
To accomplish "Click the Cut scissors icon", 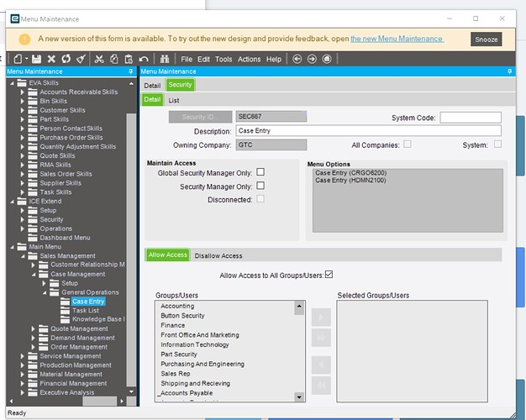I will (99, 59).
